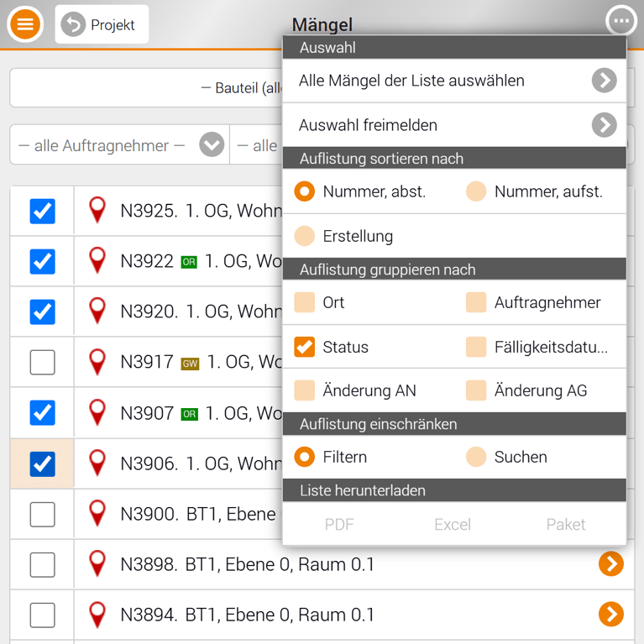
Task: Click the map pin icon for N3900
Action: [98, 514]
